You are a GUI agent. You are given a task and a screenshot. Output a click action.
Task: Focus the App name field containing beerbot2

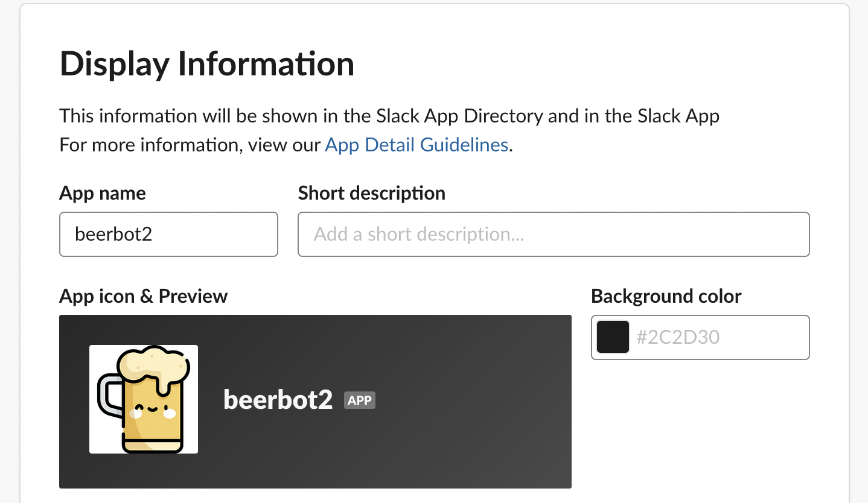click(x=168, y=234)
